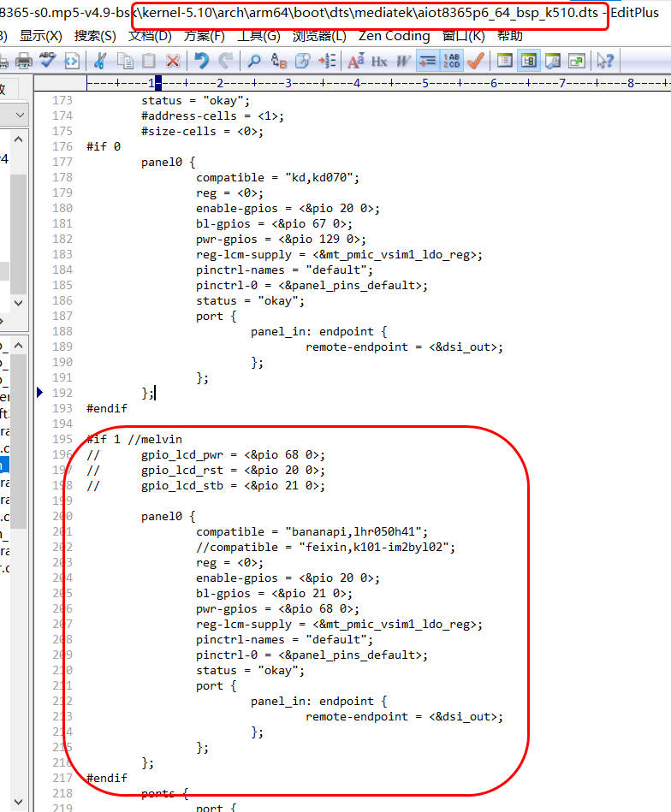The height and width of the screenshot is (812, 671).
Task: Run the spell check tool
Action: click(48, 61)
